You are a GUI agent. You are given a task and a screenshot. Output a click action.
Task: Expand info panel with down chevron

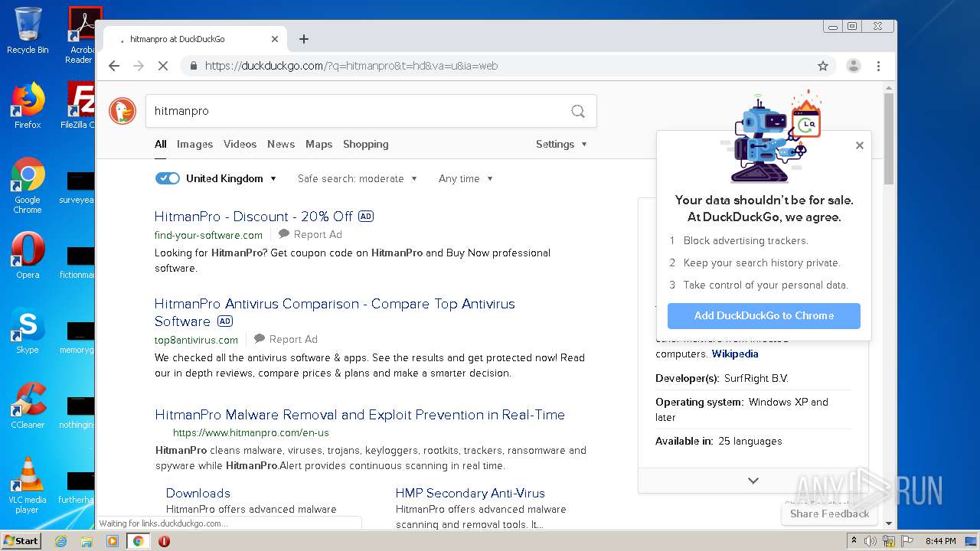coord(753,481)
